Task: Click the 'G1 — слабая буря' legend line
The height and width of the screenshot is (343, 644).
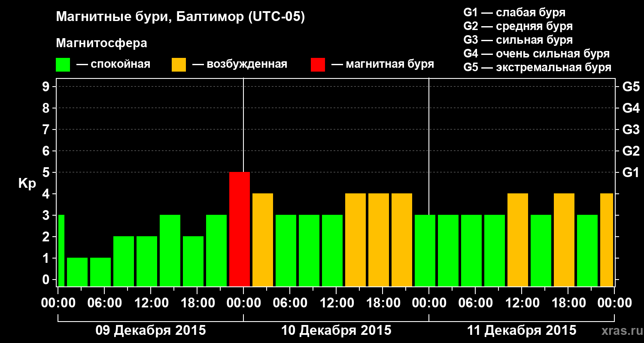Action: coord(514,12)
